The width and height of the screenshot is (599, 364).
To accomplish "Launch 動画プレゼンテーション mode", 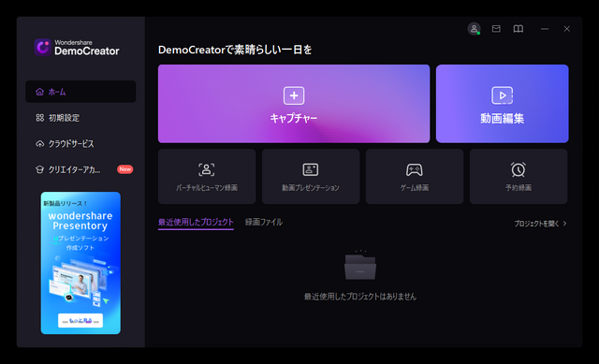I will [311, 177].
